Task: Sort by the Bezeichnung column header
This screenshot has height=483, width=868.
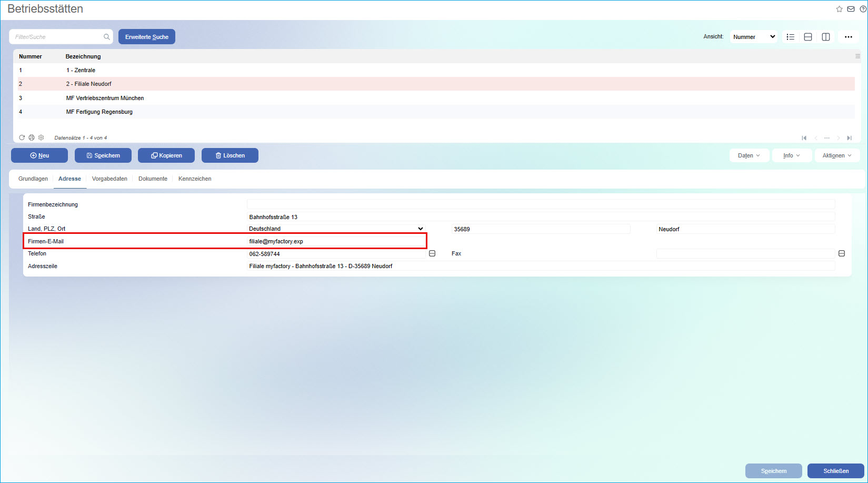Action: coord(83,56)
